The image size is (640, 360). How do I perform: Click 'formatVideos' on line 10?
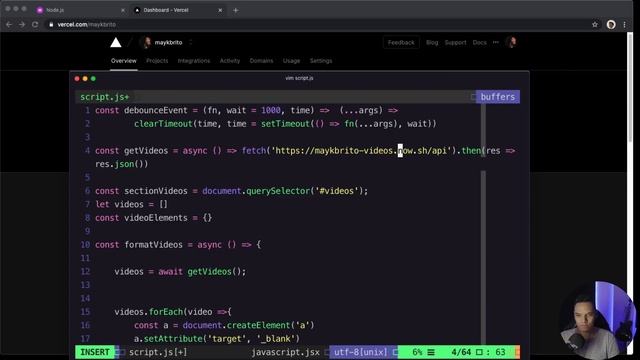click(x=153, y=245)
